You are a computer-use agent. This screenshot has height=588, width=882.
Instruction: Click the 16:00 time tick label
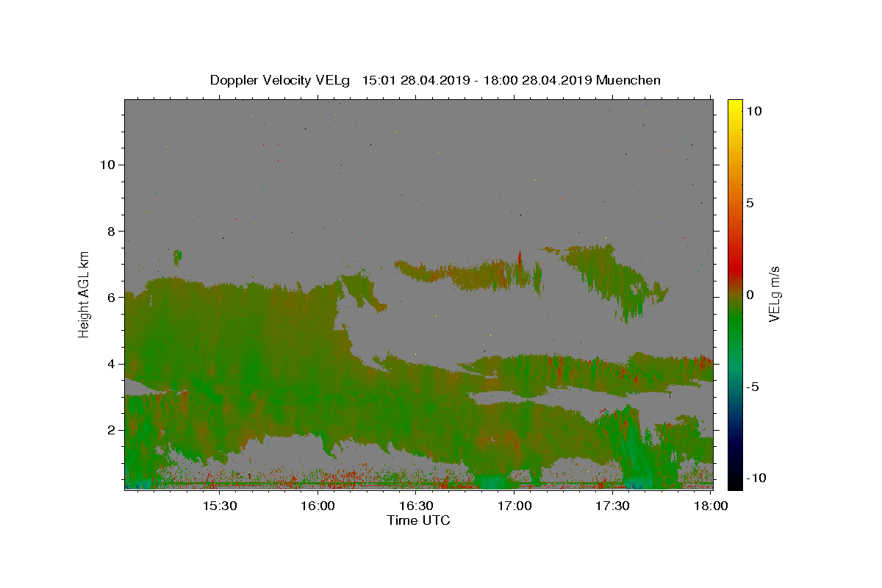tap(318, 506)
